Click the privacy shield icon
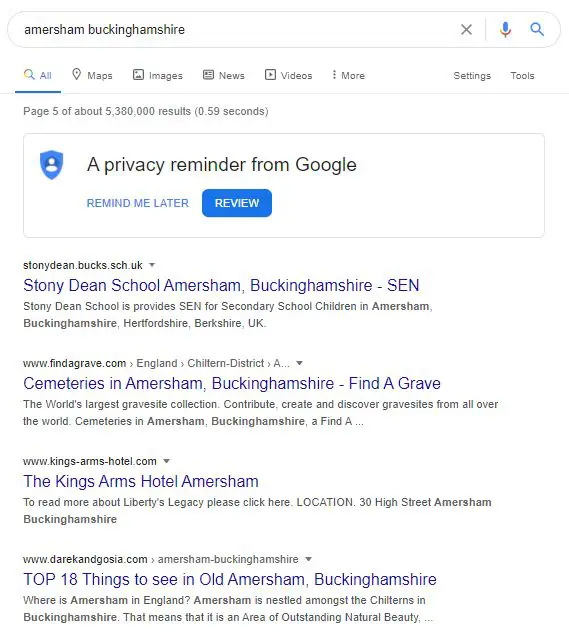The width and height of the screenshot is (569, 641). click(52, 165)
